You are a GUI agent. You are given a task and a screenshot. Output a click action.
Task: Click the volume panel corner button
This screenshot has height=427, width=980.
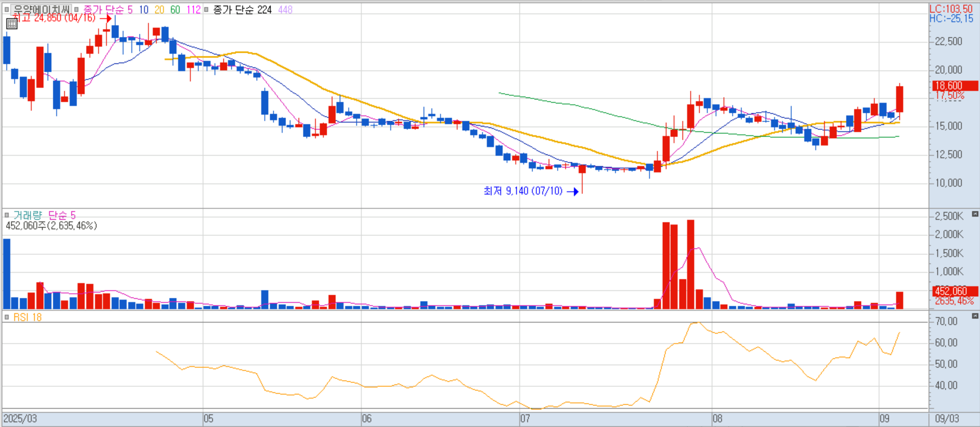[x=975, y=214]
